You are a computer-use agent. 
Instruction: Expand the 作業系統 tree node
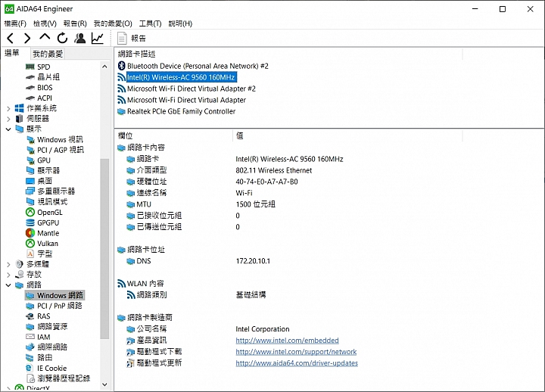pyautogui.click(x=8, y=108)
